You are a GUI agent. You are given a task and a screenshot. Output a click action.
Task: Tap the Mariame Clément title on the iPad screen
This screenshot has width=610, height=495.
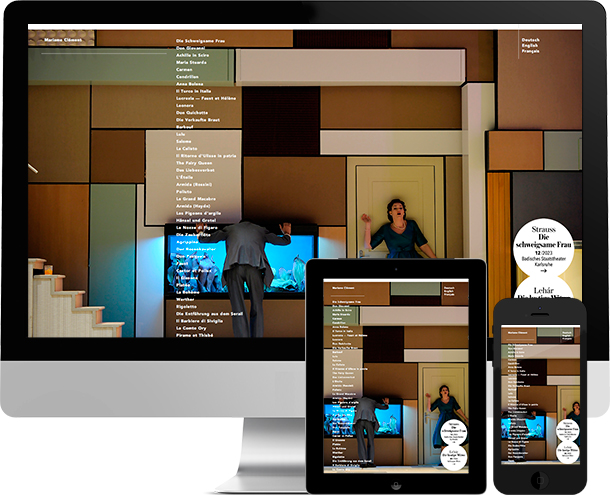343,288
